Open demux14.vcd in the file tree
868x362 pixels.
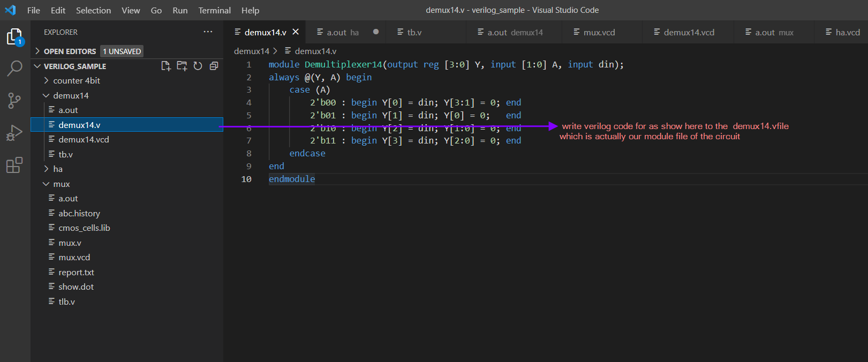coord(84,139)
